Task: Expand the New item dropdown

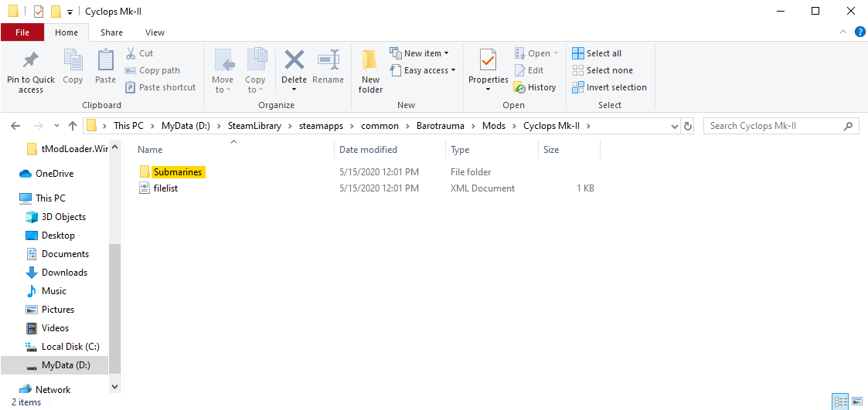Action: tap(420, 53)
